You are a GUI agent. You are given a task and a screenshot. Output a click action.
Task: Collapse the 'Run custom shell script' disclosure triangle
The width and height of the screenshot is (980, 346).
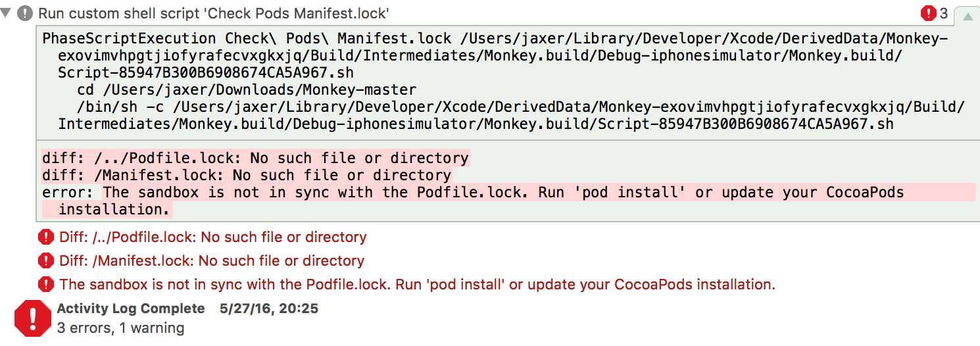7,12
